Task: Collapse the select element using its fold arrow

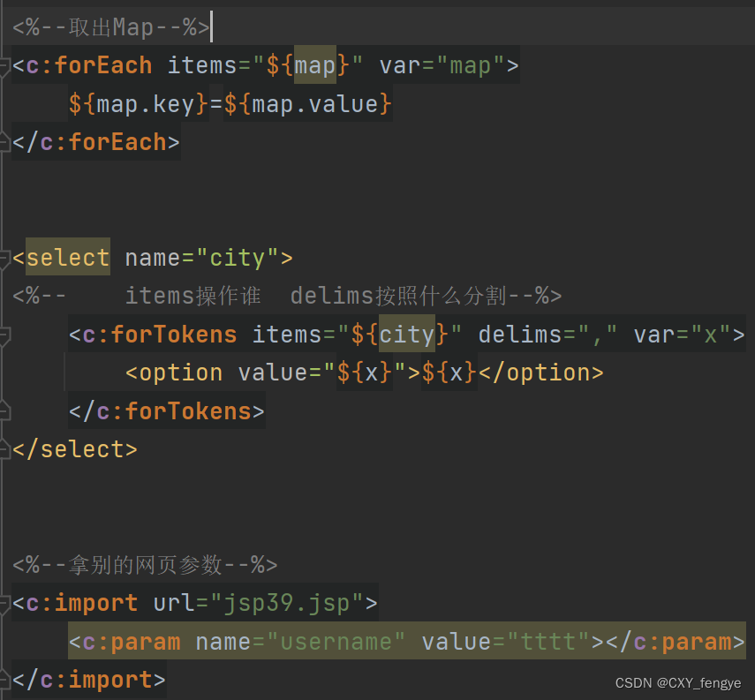Action: coord(4,258)
